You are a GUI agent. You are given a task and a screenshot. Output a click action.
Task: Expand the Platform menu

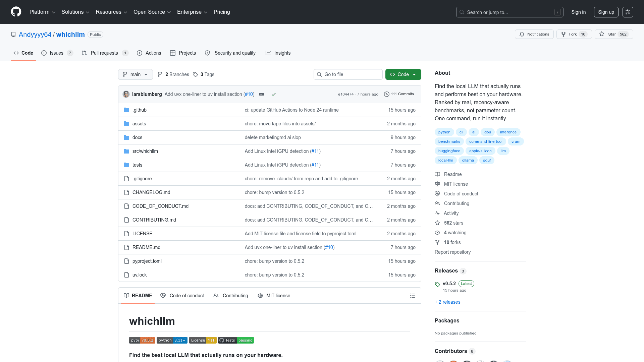tap(42, 12)
